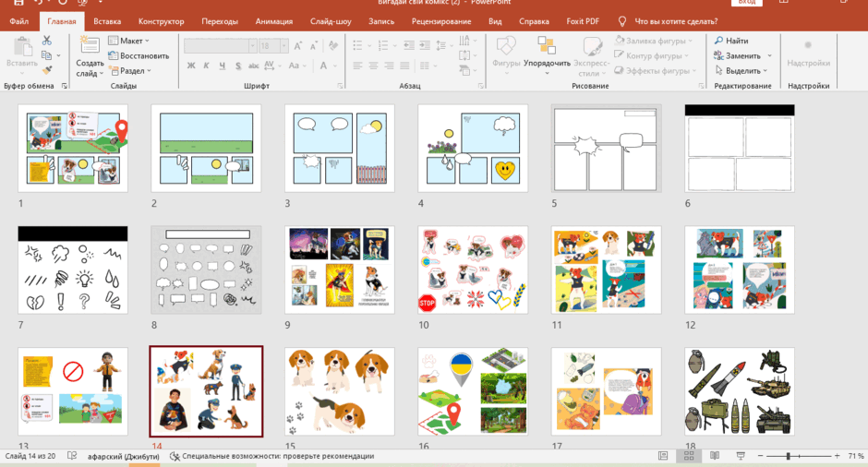Click the Создать слайд icon

90,46
